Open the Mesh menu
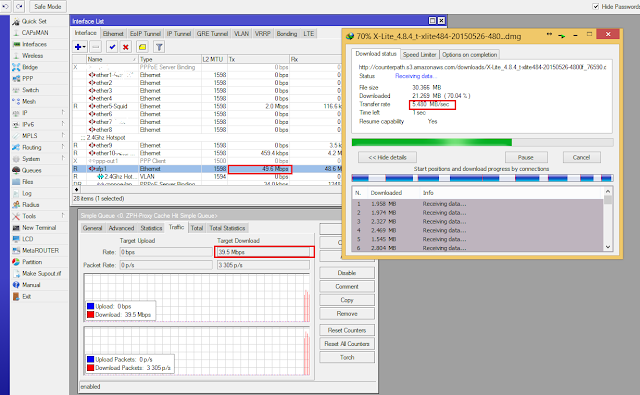The height and width of the screenshot is (395, 640). [x=29, y=101]
